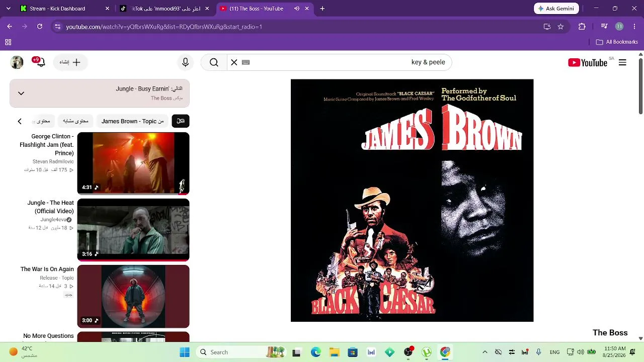Open 'The War Is On Again' title
The height and width of the screenshot is (362, 644).
(47, 269)
